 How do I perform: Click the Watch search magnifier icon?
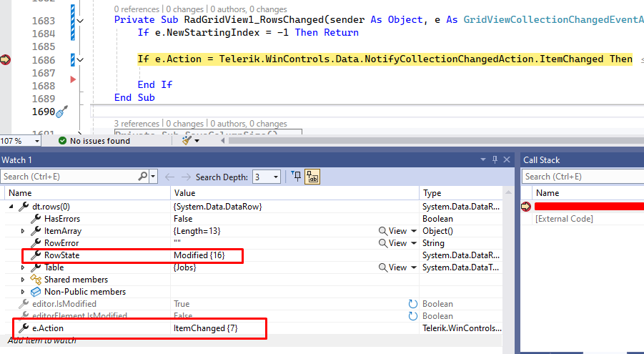[x=142, y=177]
